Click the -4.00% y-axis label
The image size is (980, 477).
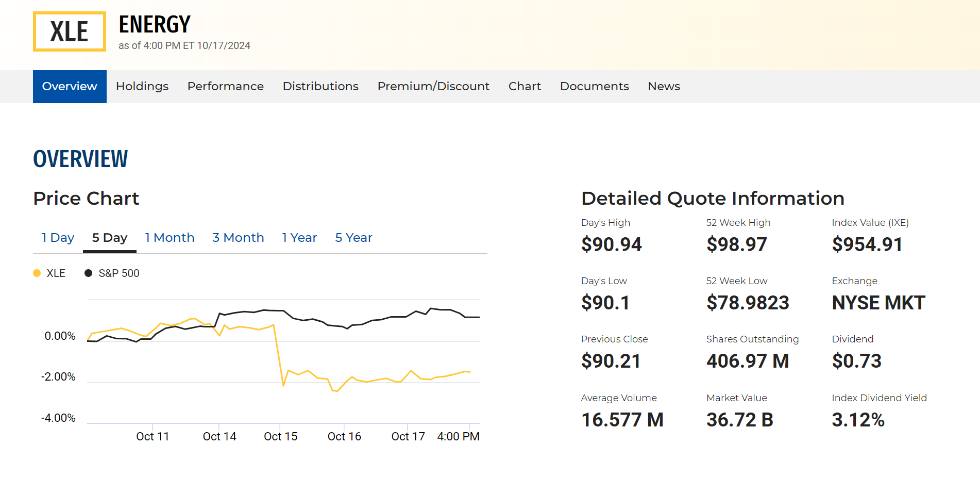(58, 418)
